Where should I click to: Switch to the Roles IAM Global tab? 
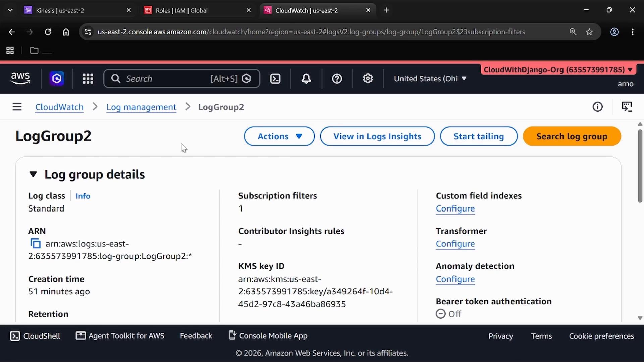click(197, 10)
